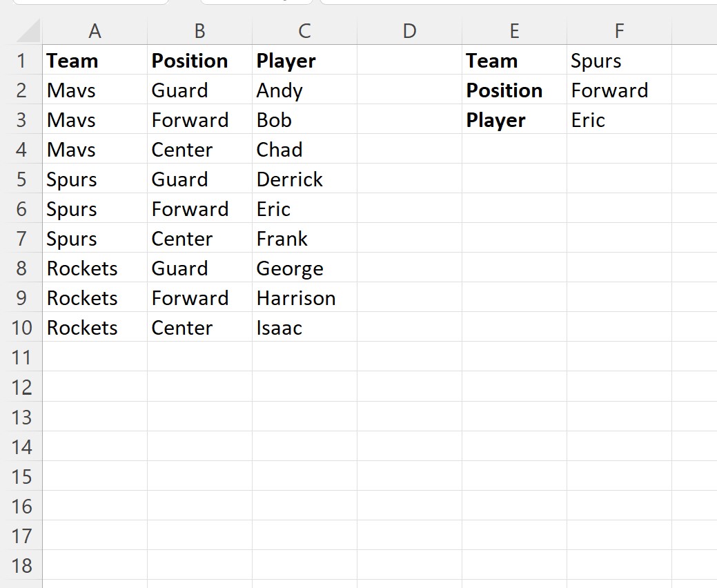Select row 18 header
Viewport: 717px width, 588px height.
[x=21, y=566]
